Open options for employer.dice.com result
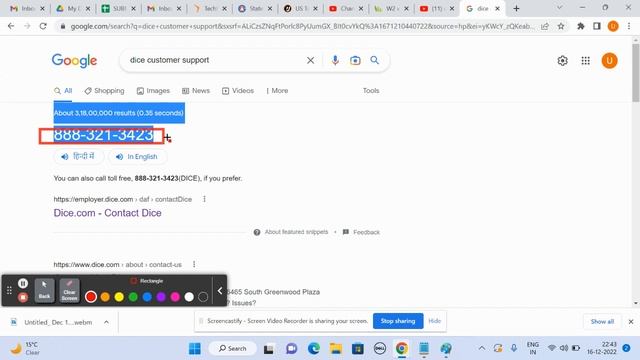Viewport: 640px width, 360px height. click(204, 199)
